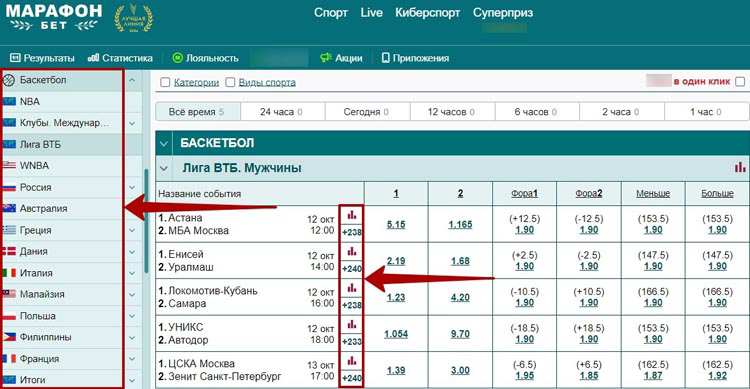Image resolution: width=750 pixels, height=389 pixels.
Task: Click the Greek flag icon in the sidebar
Action: [x=9, y=230]
